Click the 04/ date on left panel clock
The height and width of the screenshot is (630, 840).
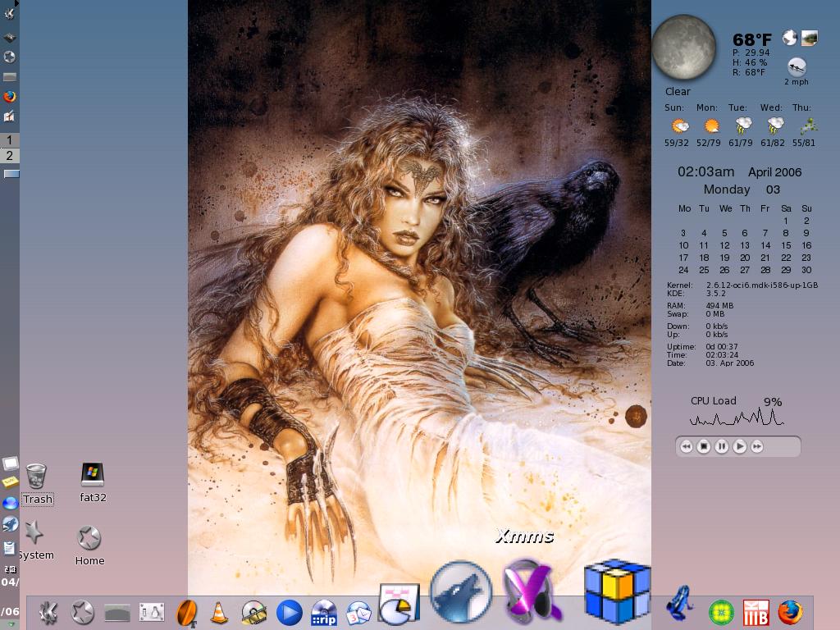10,582
